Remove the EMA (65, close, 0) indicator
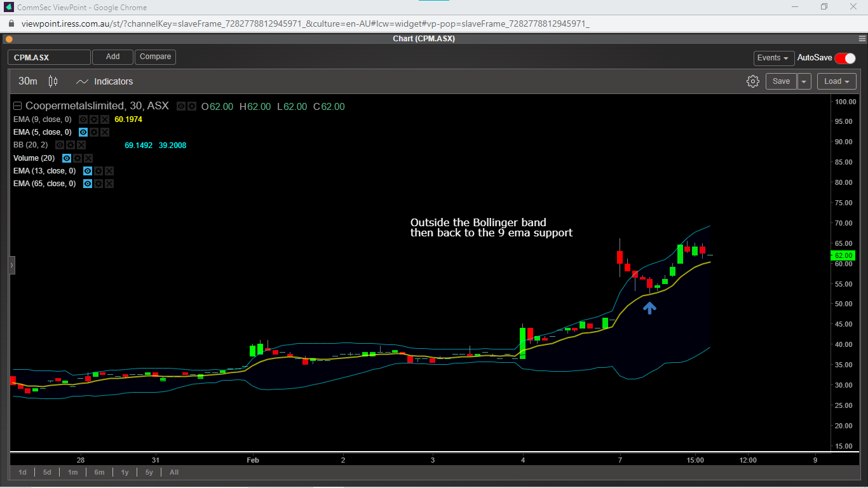 pos(109,184)
